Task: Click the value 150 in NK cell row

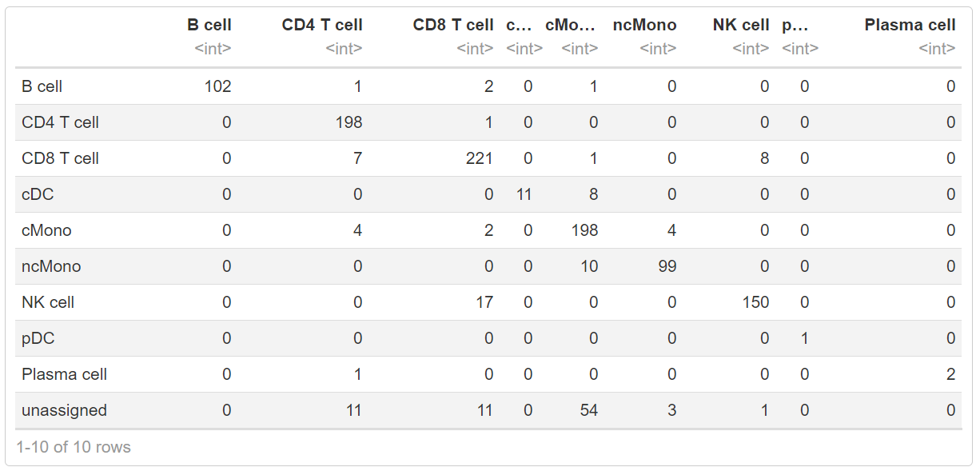Action: 755,302
